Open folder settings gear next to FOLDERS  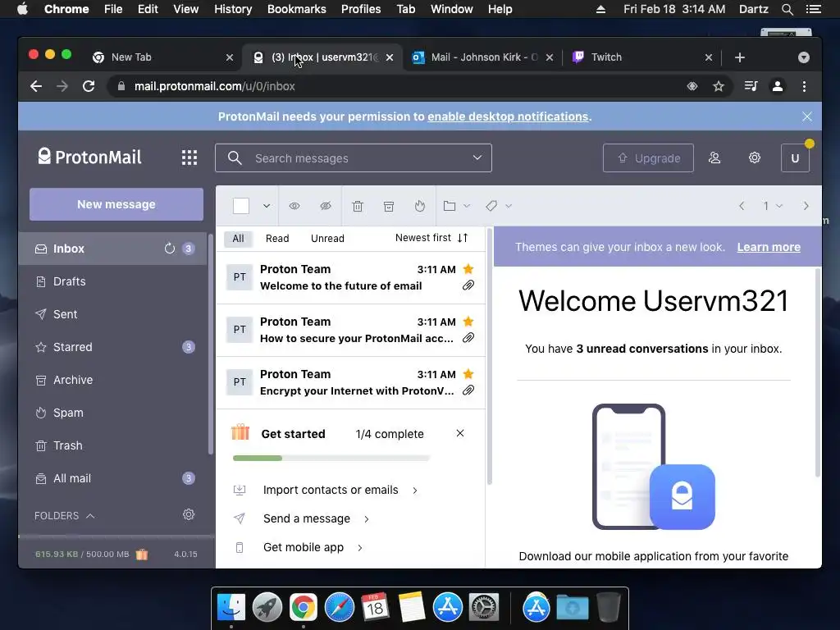tap(189, 515)
